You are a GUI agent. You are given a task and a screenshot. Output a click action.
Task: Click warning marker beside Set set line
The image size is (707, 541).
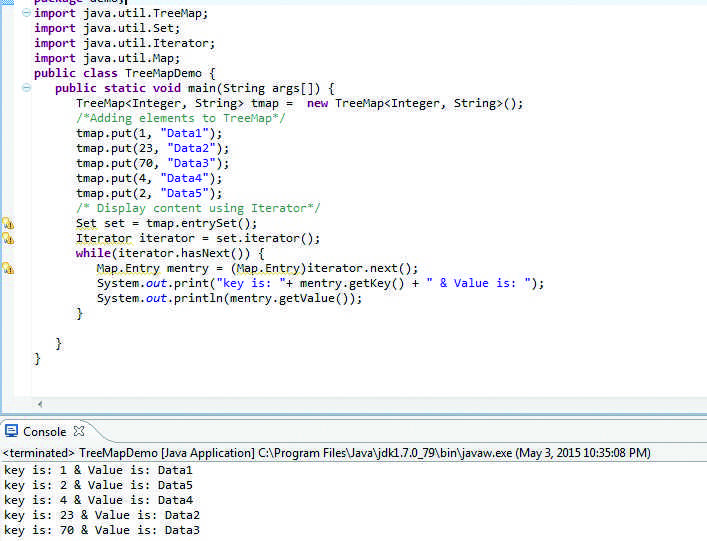point(8,223)
